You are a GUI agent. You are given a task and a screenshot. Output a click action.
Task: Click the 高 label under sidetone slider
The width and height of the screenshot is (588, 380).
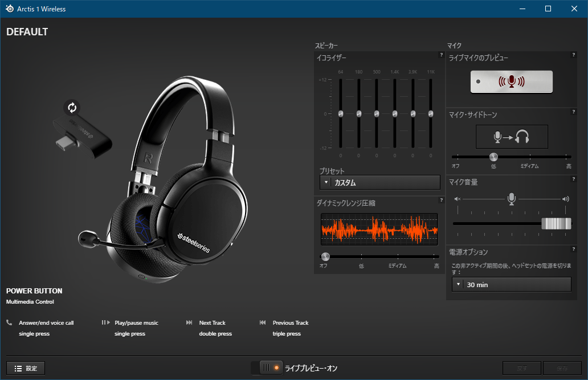tap(569, 166)
